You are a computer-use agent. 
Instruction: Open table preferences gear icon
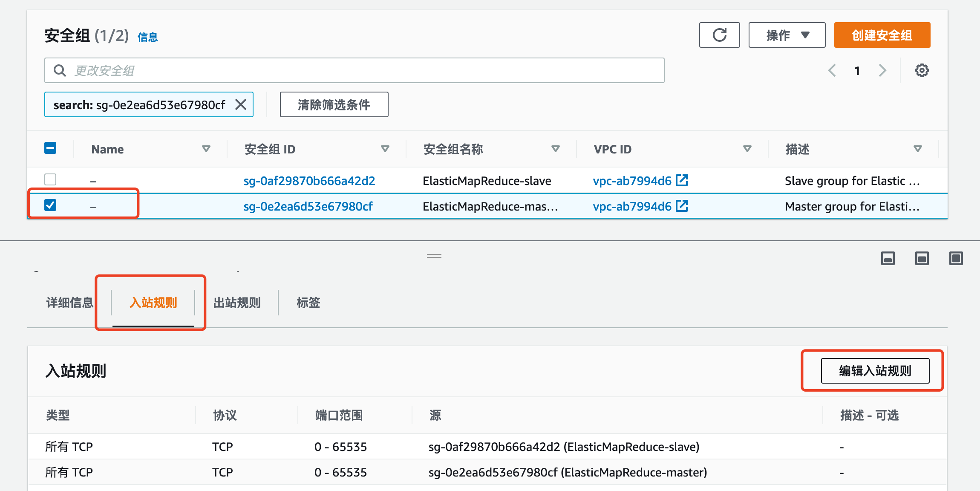[x=922, y=70]
